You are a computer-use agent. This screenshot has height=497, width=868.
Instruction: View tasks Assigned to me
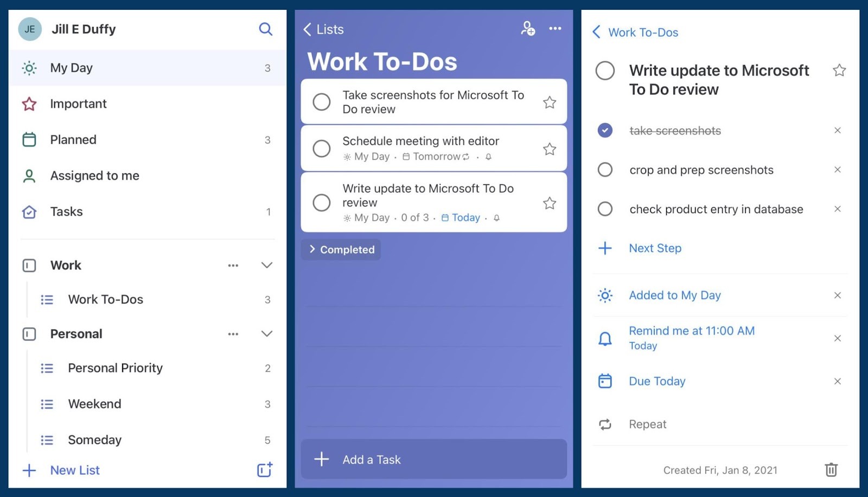(x=94, y=175)
